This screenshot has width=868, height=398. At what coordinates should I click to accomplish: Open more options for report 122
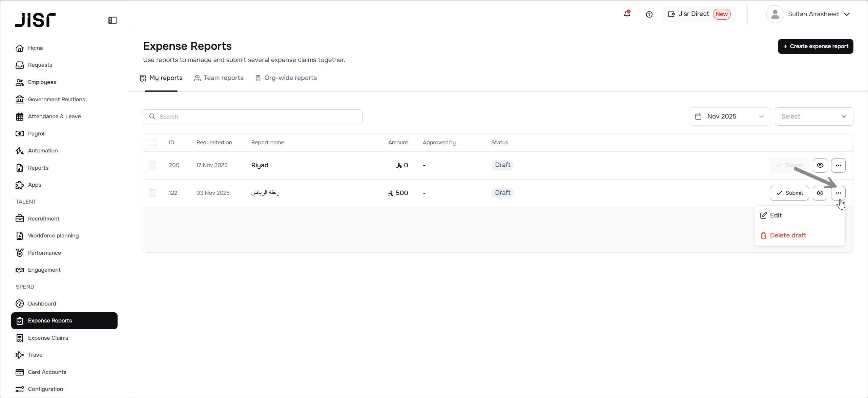(838, 193)
